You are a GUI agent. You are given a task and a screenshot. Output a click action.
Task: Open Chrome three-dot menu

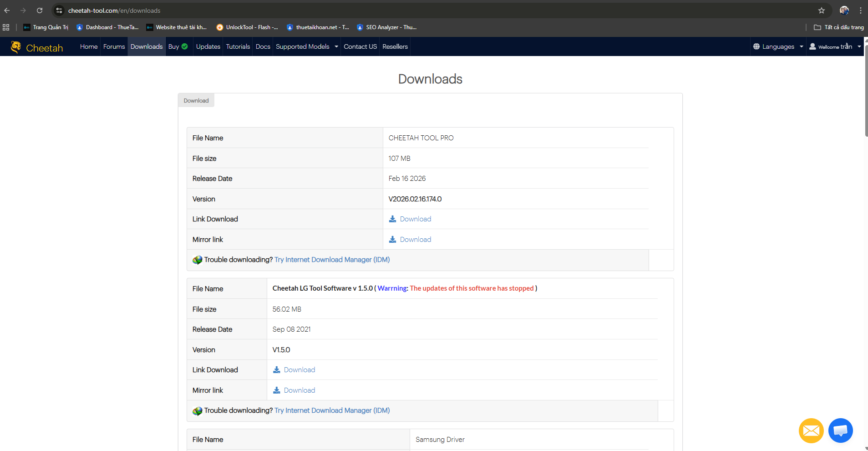coord(860,10)
